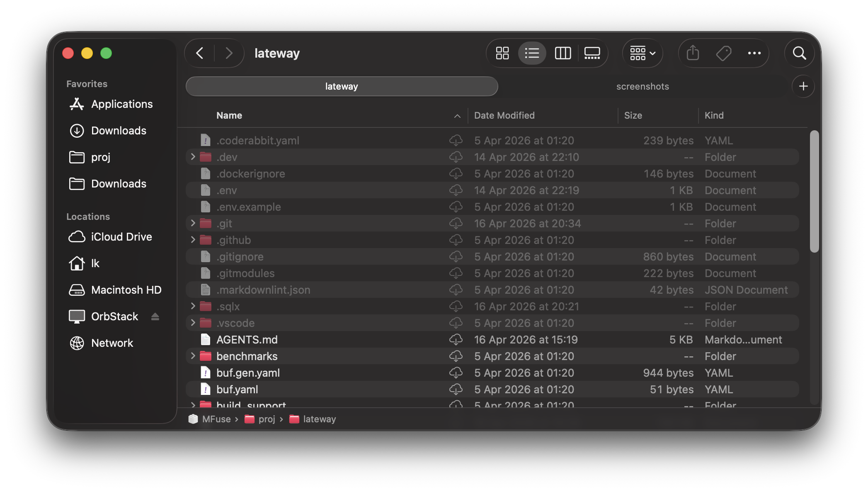
Task: Add a new tab with plus button
Action: [x=803, y=86]
